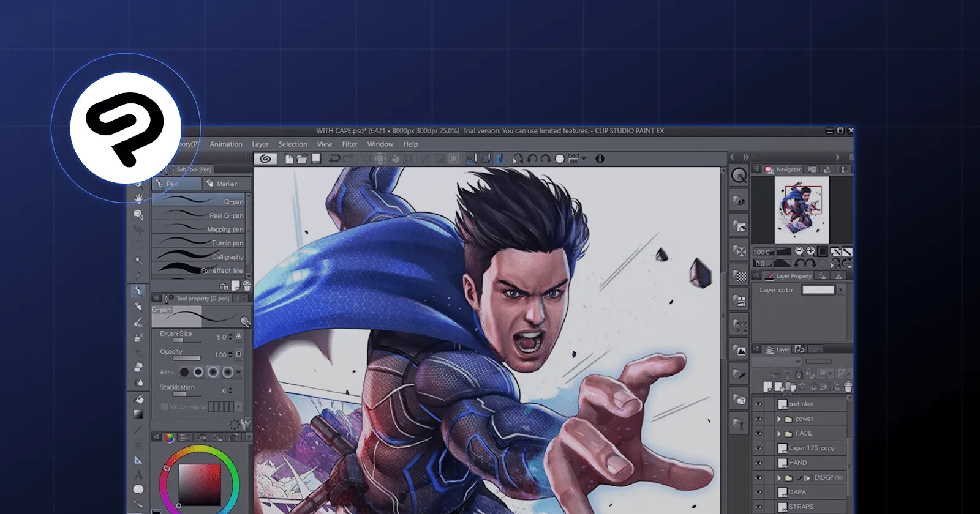The image size is (980, 514).
Task: Select the Gradient tool
Action: [139, 414]
